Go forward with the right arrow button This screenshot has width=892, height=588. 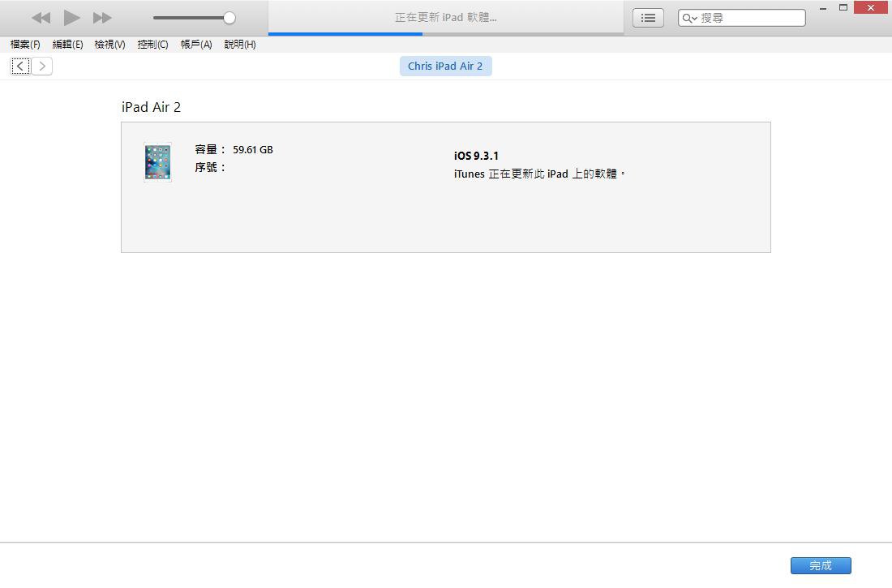point(42,67)
